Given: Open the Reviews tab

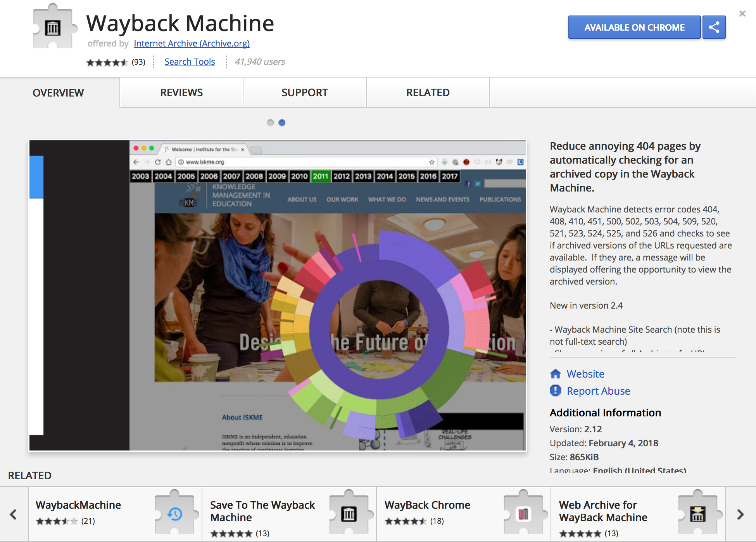Looking at the screenshot, I should (181, 93).
